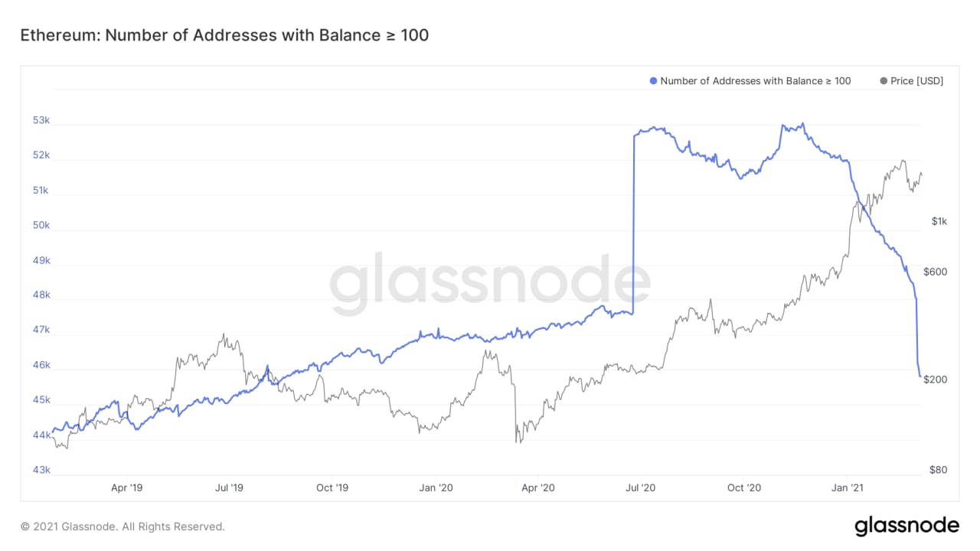The height and width of the screenshot is (551, 980).
Task: Click the 48k left axis label
Action: tap(41, 295)
